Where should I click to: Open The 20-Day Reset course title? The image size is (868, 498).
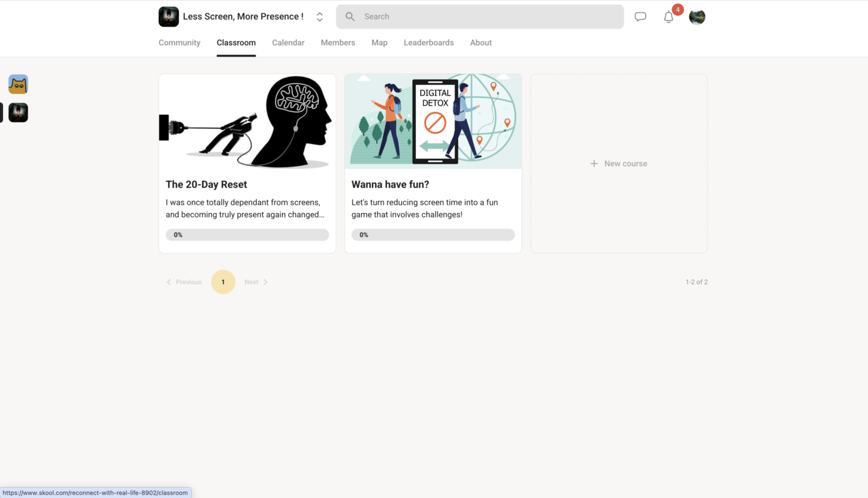tap(206, 184)
